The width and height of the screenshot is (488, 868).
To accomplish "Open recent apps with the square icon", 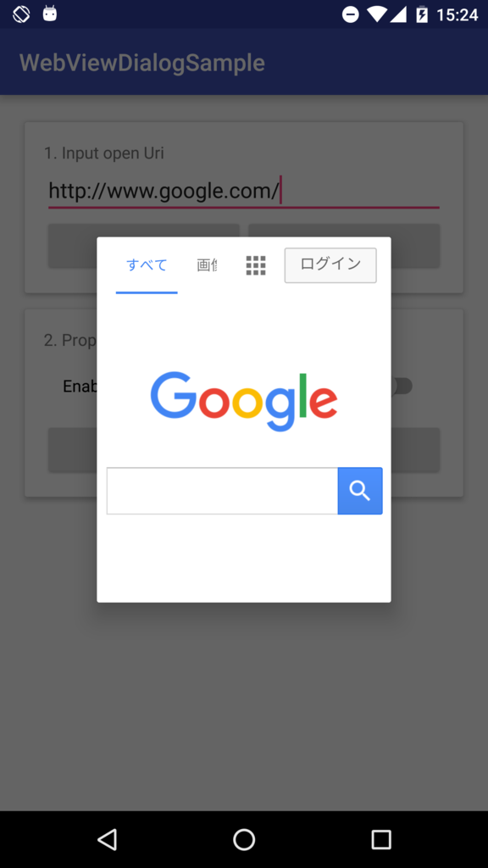I will (381, 839).
